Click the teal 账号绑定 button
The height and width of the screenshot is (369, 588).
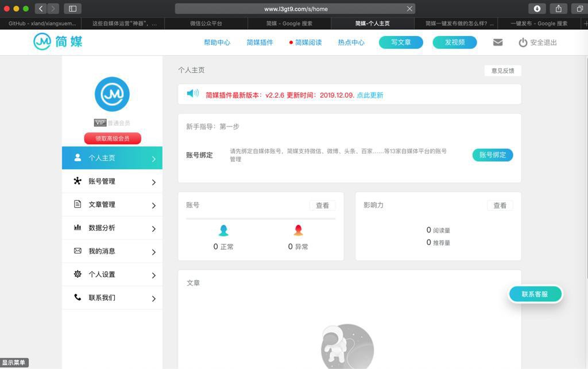[x=492, y=155]
